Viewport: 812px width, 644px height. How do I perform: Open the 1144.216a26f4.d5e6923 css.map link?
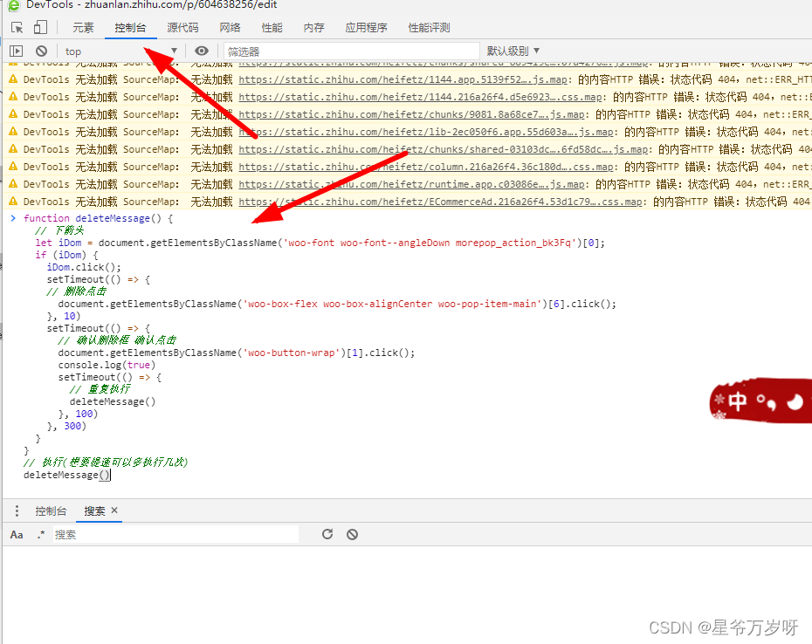point(421,98)
